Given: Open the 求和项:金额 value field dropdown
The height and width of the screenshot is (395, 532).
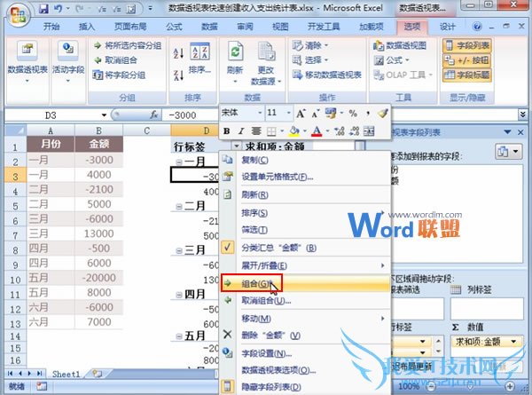Looking at the screenshot, I should tap(513, 342).
